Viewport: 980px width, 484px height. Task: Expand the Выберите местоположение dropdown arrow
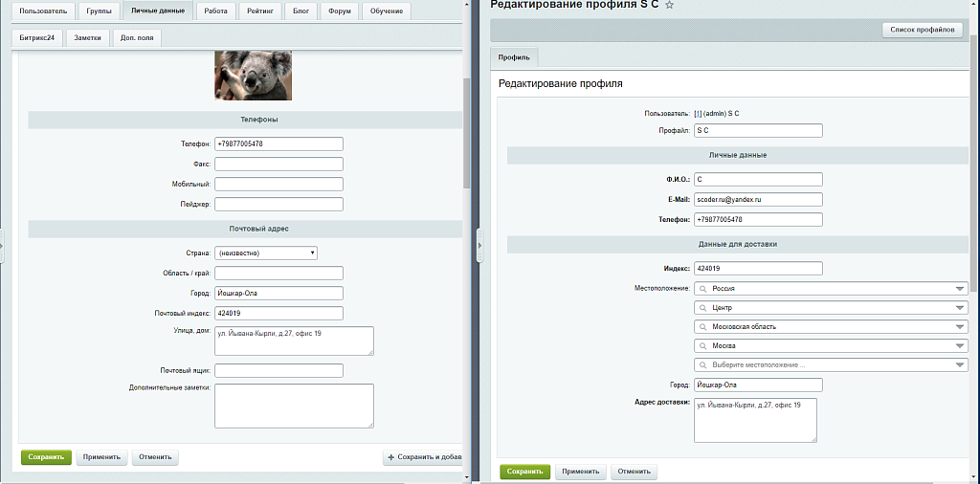point(960,365)
